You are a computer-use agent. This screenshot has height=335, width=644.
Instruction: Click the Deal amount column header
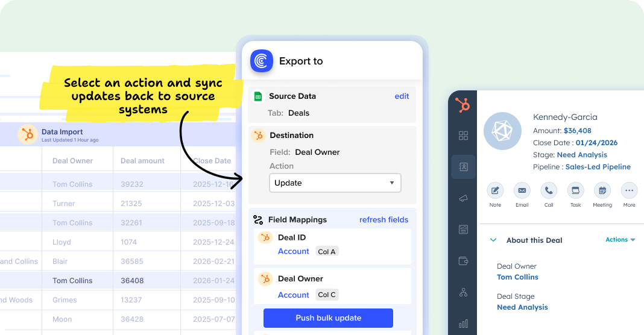(142, 161)
